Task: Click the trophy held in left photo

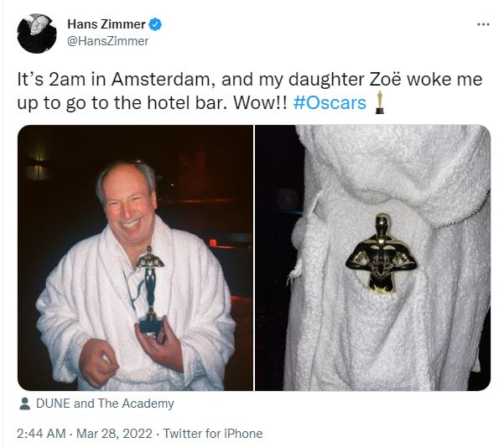Action: (150, 289)
